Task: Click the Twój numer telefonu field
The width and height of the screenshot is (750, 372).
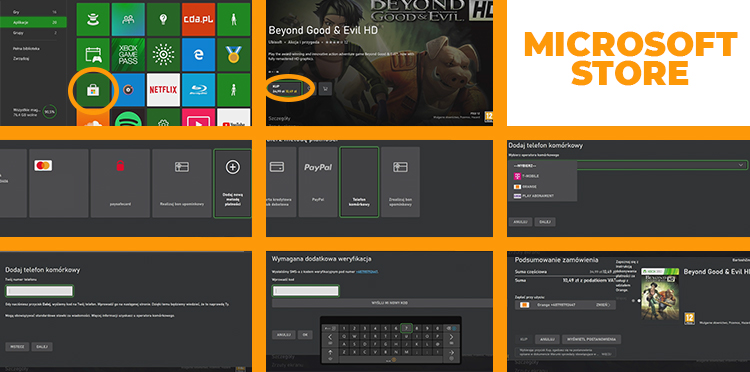Action: [39, 291]
